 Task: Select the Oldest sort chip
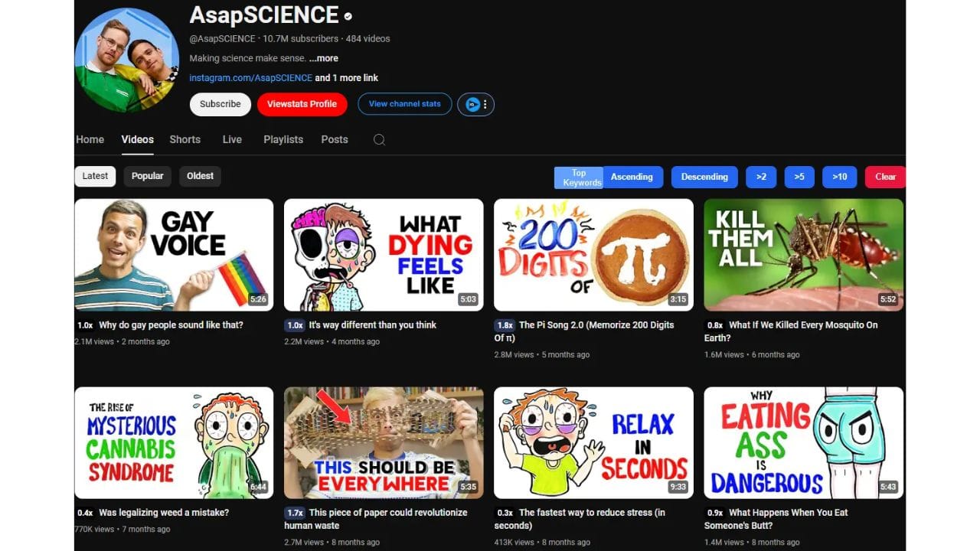click(x=200, y=176)
